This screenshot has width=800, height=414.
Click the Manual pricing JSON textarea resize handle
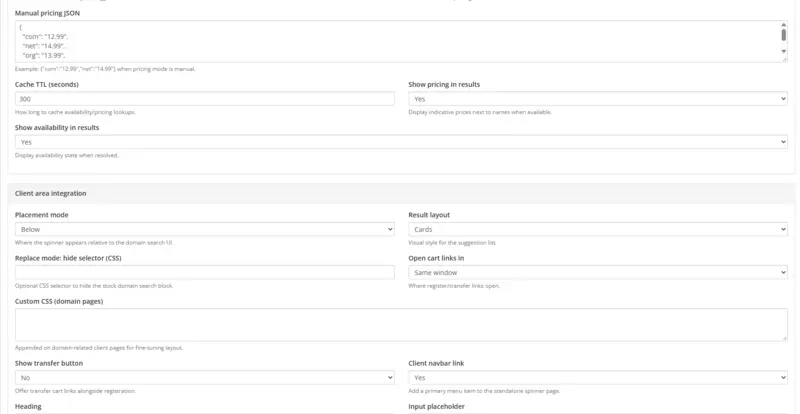[x=785, y=60]
